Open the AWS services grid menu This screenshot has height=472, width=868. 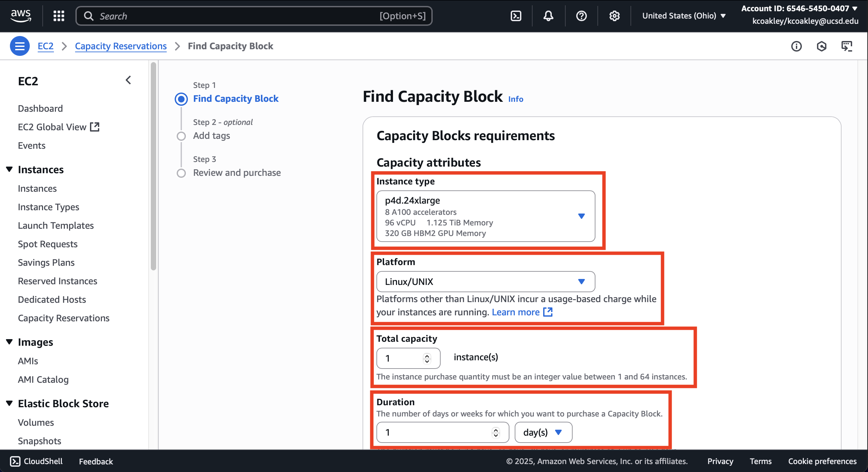click(59, 16)
